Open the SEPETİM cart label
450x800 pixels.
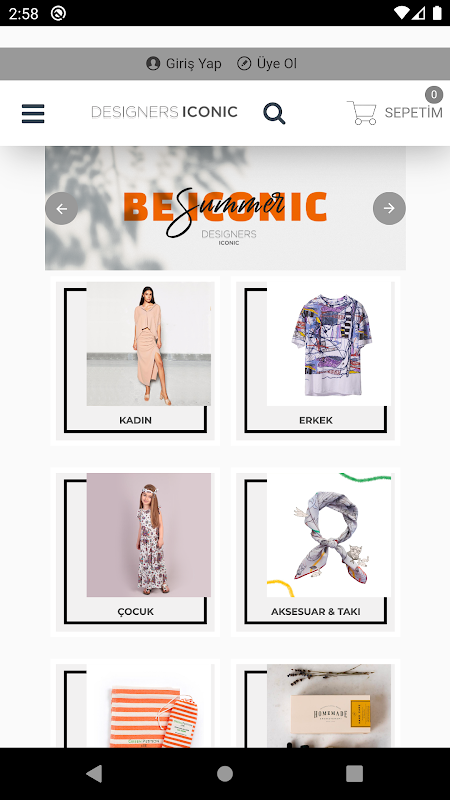click(414, 113)
